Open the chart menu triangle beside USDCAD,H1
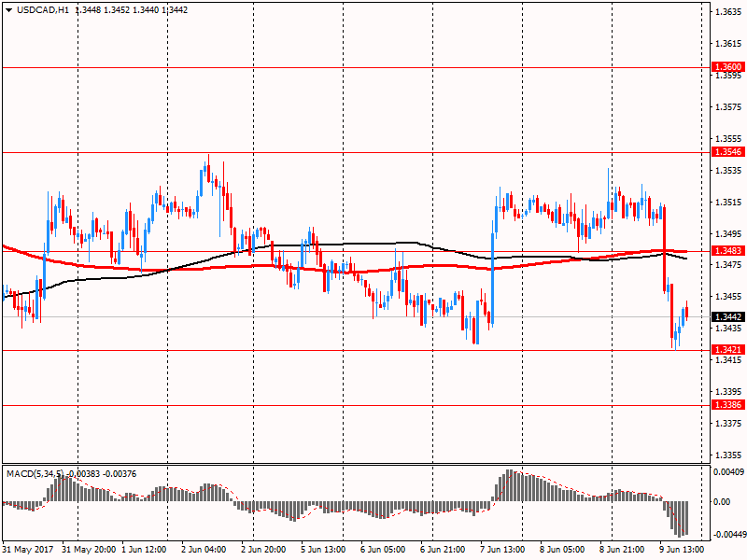The width and height of the screenshot is (747, 560). point(8,10)
